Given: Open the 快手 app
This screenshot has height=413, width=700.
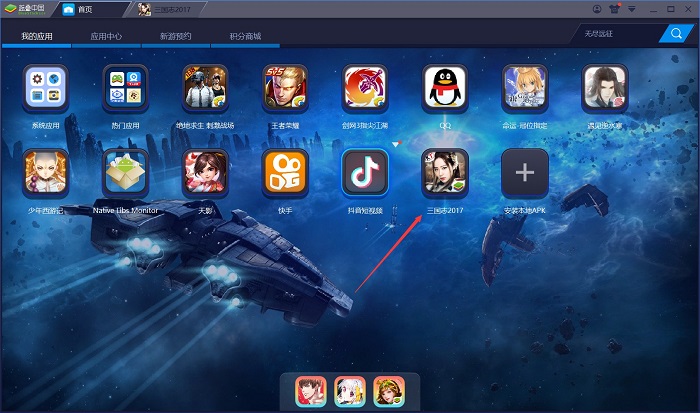Looking at the screenshot, I should point(285,173).
